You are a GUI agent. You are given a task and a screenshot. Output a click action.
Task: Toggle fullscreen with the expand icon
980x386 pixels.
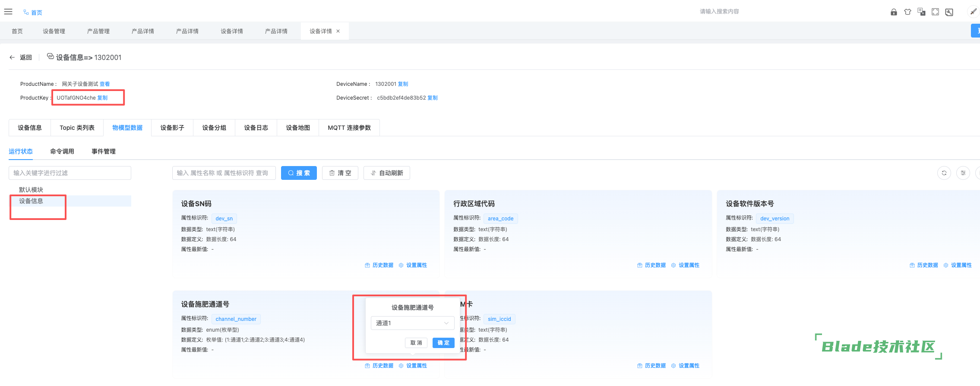[935, 12]
